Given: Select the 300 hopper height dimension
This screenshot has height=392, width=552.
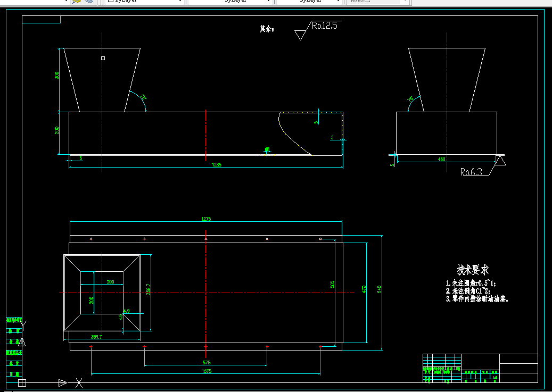Looking at the screenshot, I should 56,76.
